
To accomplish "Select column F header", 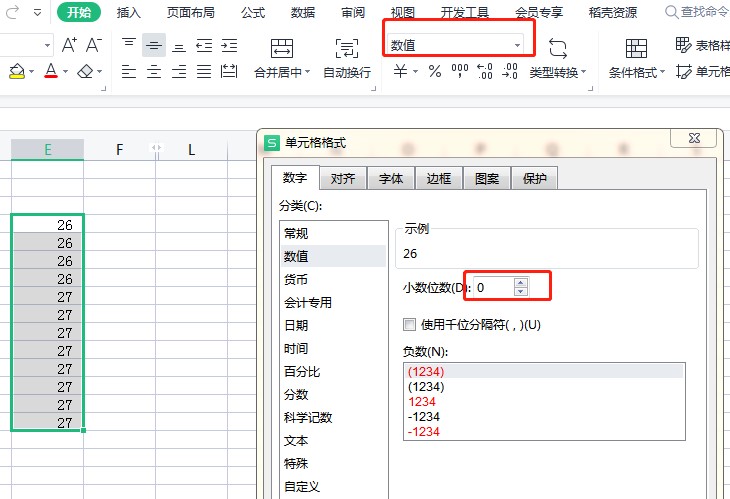I will click(120, 149).
